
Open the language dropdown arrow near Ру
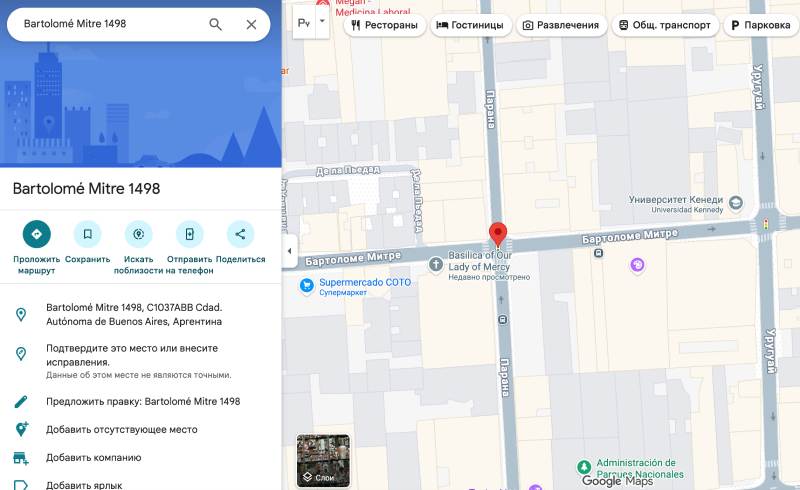(322, 22)
